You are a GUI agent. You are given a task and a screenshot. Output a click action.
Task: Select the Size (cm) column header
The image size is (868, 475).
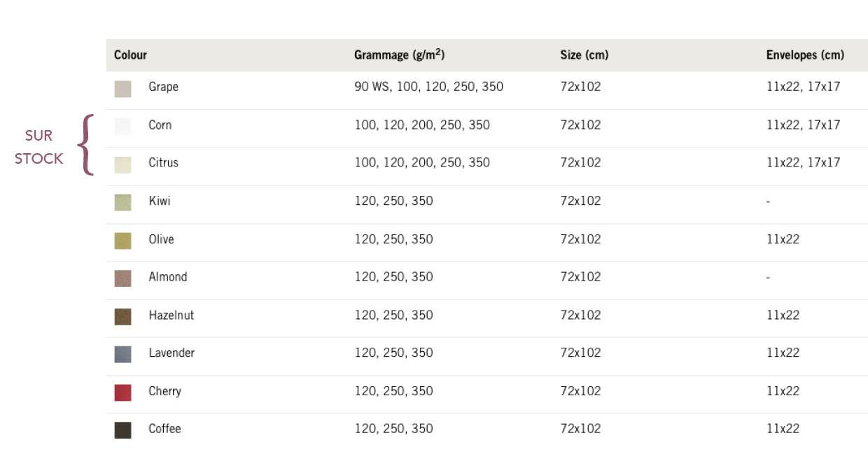[584, 55]
